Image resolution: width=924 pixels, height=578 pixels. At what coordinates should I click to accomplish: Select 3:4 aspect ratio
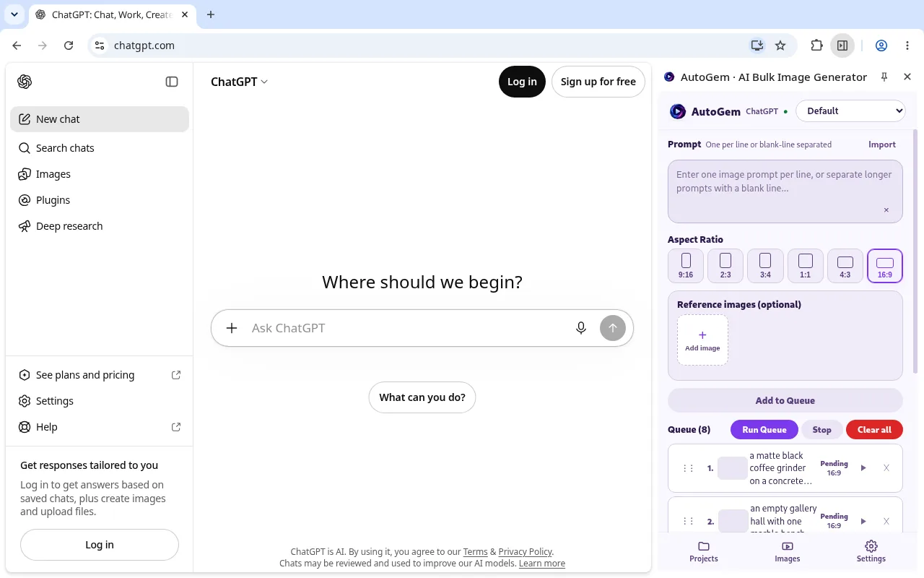765,266
